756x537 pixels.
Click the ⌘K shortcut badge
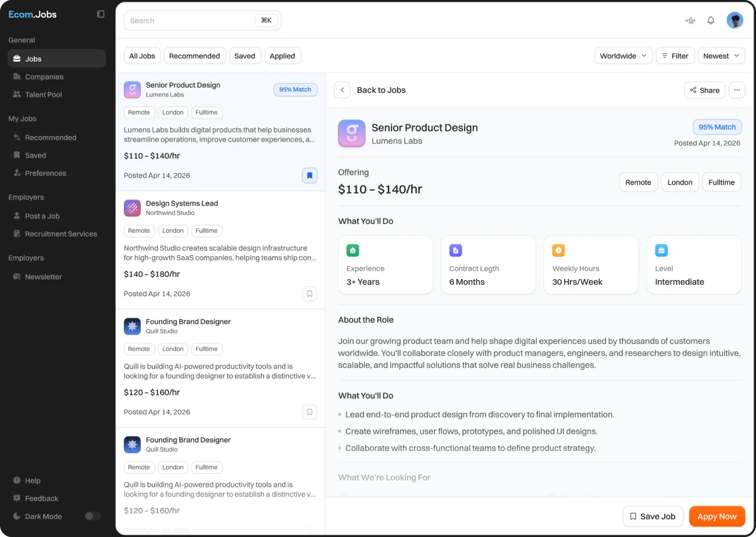pyautogui.click(x=266, y=20)
